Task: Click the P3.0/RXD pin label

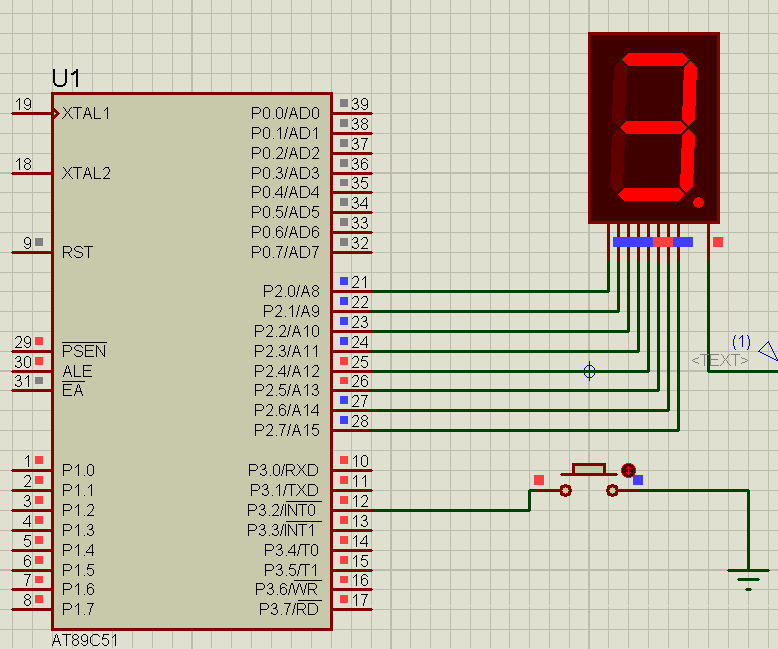Action: [283, 470]
